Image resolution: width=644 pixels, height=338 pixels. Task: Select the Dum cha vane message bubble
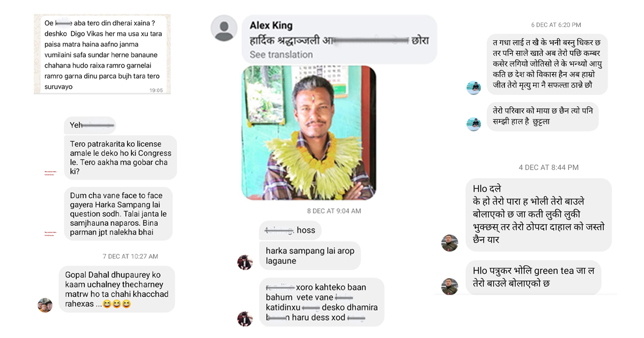118,214
